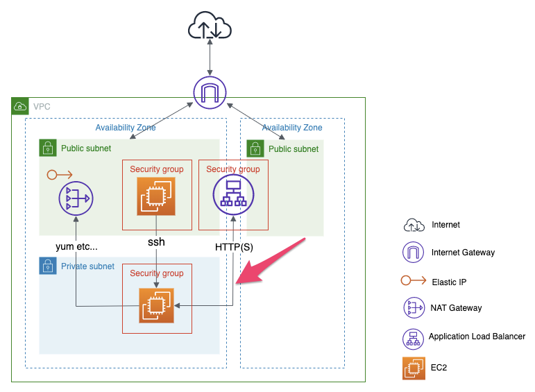Click the 'HTTP(S)' connection label
Screen dimensions: 535x392
click(233, 246)
